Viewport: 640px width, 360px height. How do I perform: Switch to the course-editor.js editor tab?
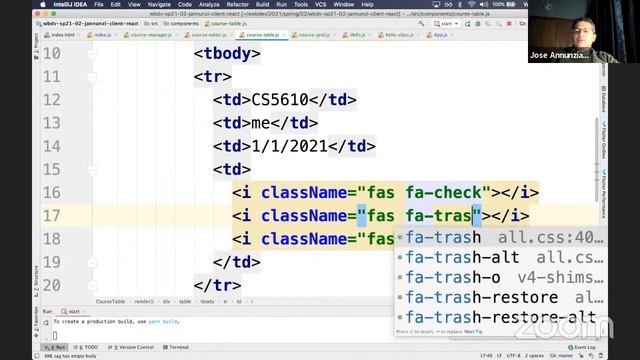coord(208,35)
